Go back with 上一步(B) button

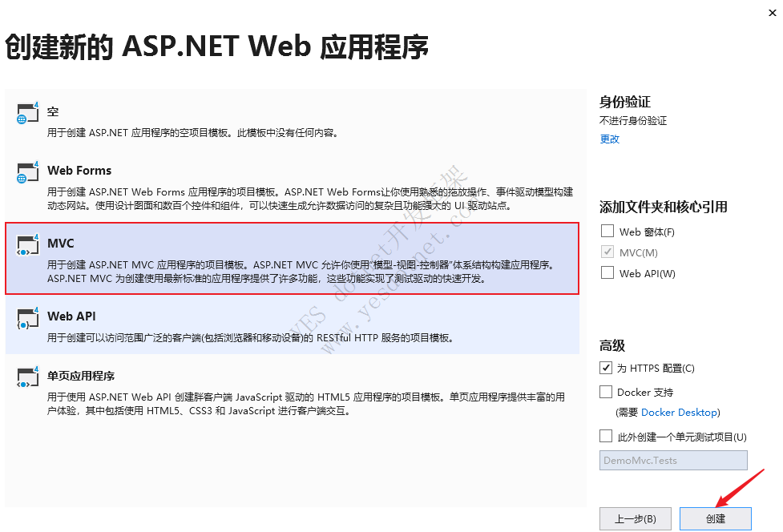point(636,519)
